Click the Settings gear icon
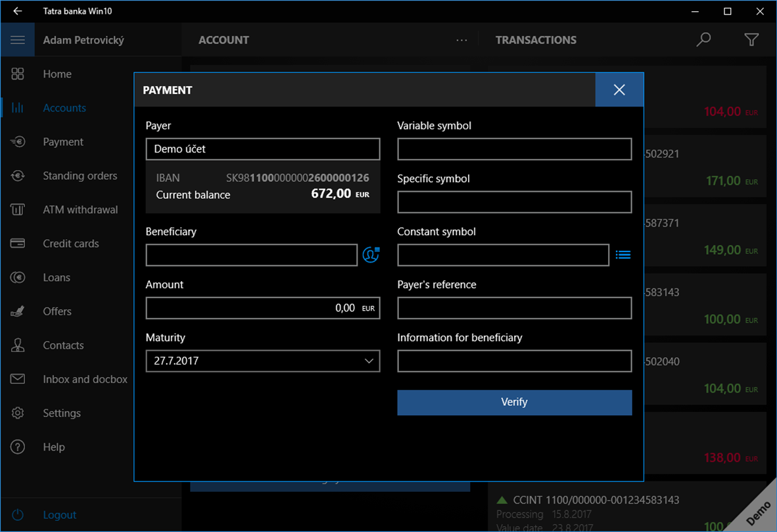The image size is (777, 532). tap(17, 412)
